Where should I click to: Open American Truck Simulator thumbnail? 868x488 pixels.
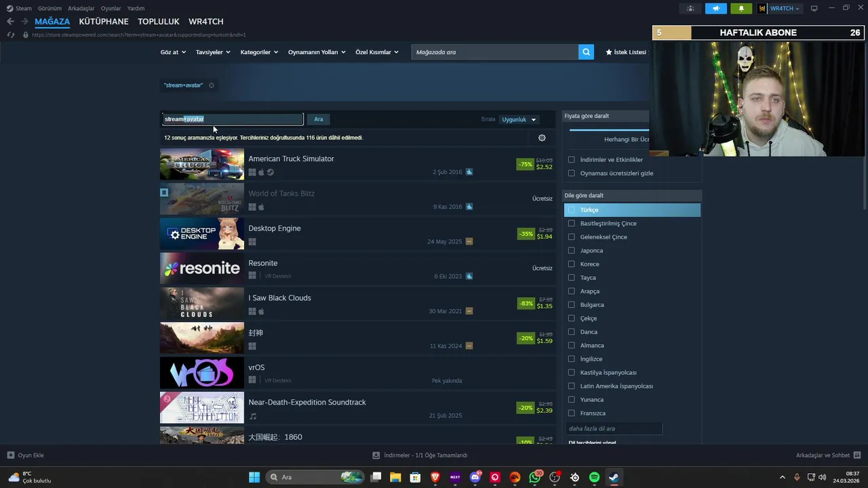[202, 164]
